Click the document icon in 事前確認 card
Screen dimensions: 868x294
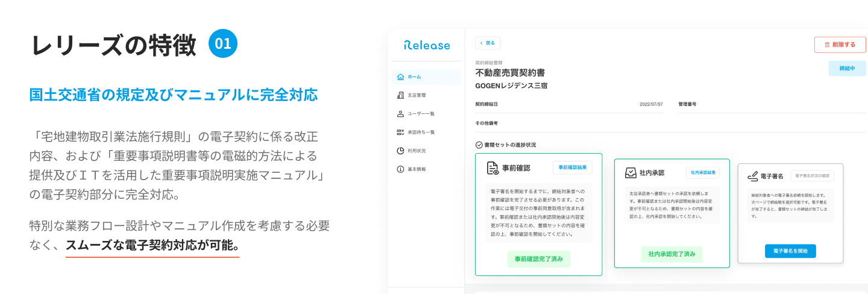coord(492,168)
